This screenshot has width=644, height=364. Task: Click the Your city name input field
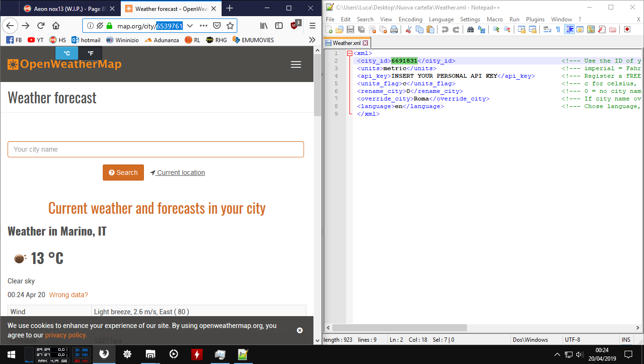[155, 149]
